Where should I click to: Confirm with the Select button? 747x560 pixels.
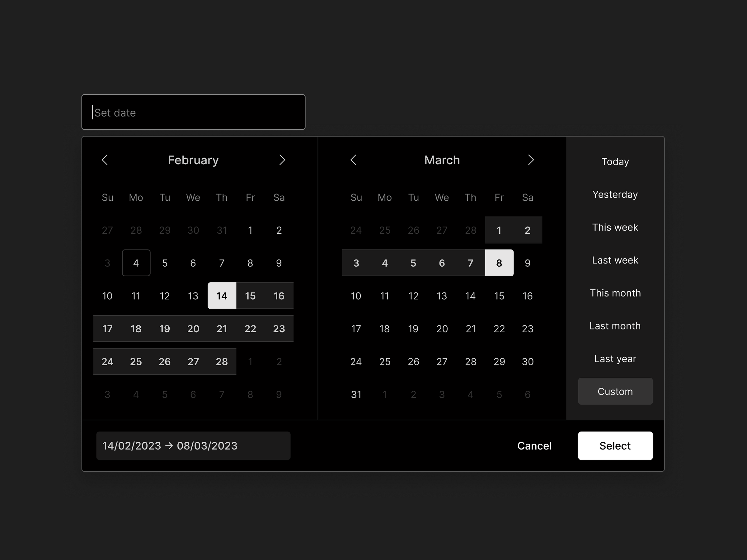[x=615, y=446]
